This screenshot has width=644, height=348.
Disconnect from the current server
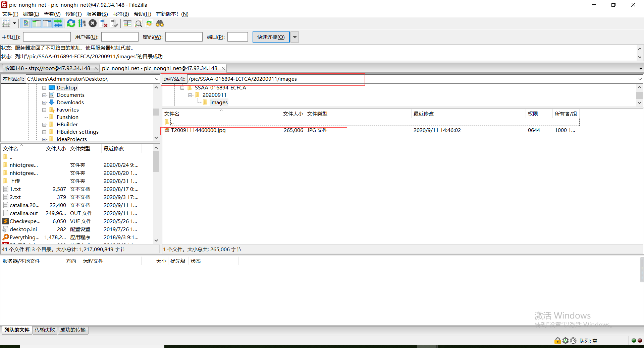[104, 23]
